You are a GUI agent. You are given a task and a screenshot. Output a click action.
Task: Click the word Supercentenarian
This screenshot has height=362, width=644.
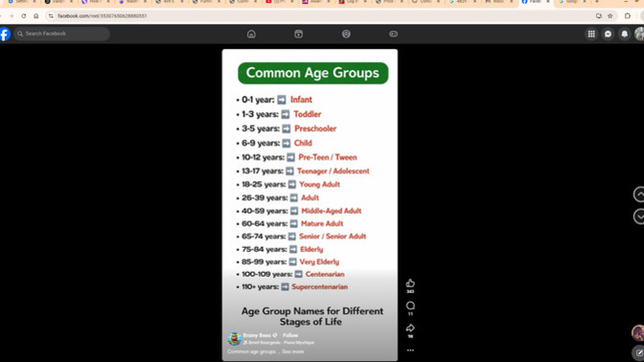click(x=319, y=287)
